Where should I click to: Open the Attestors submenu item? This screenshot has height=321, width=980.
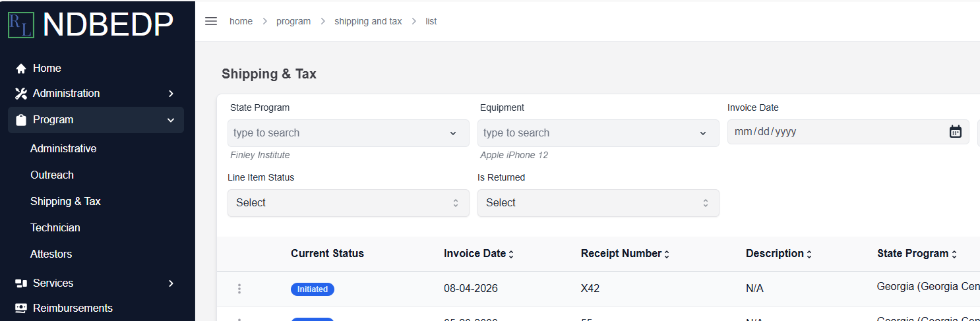click(51, 254)
